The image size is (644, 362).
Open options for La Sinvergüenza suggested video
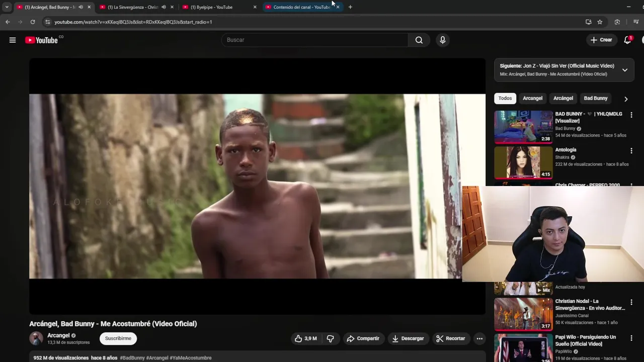point(631,302)
